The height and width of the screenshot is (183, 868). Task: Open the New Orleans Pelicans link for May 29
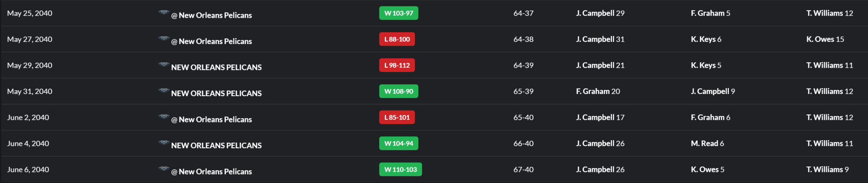coord(216,67)
